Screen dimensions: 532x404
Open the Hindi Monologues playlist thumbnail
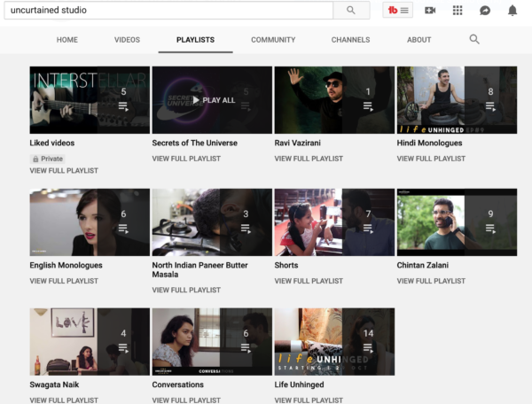457,100
